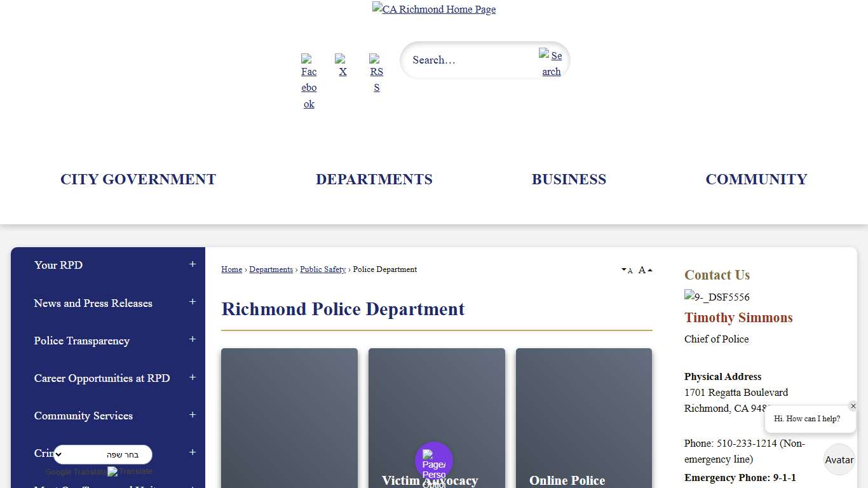Open the BUSINESS menu
Image resolution: width=868 pixels, height=488 pixels.
569,179
